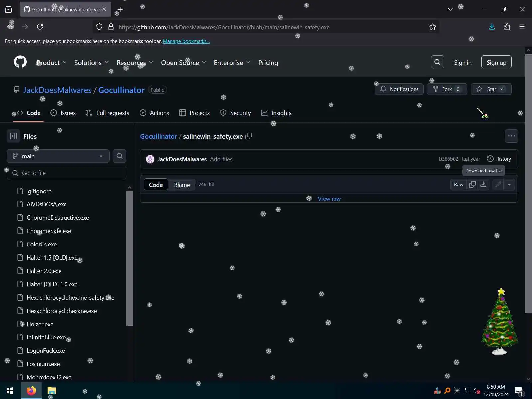
Task: Open the Firefox application menu
Action: click(522, 27)
